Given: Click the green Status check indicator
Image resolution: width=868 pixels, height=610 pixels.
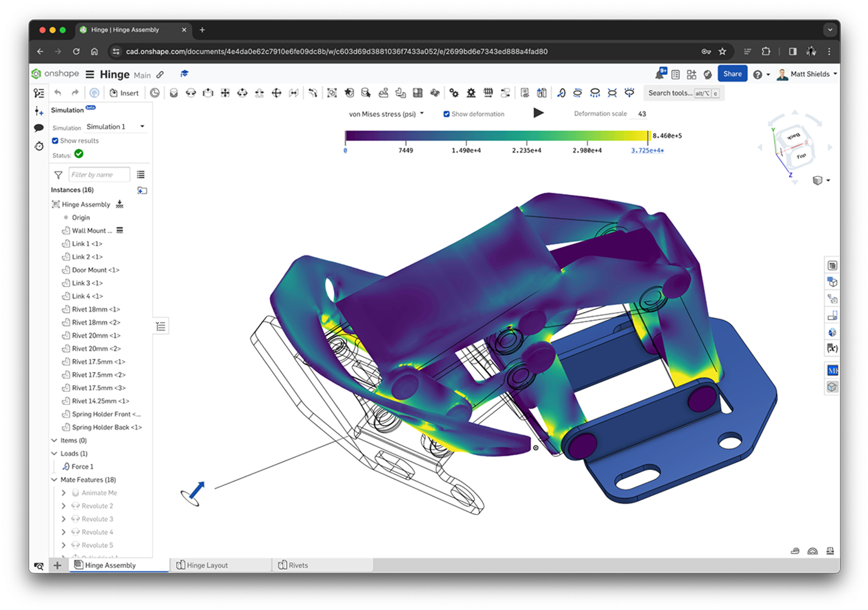Looking at the screenshot, I should point(79,154).
